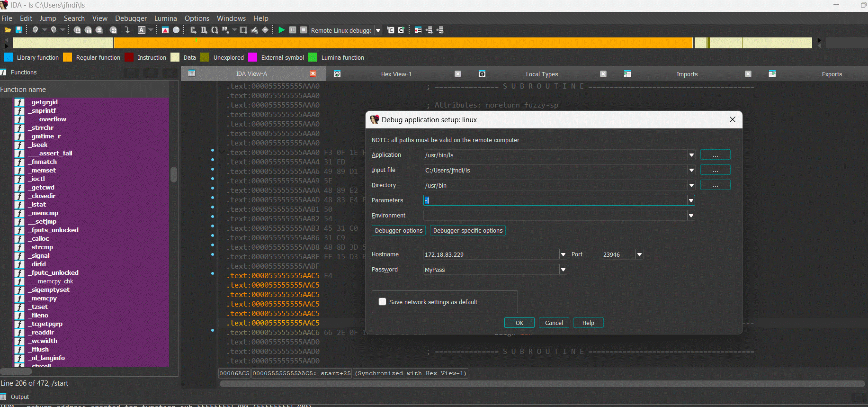Expand the Application path dropdown
The image size is (868, 407).
[691, 155]
